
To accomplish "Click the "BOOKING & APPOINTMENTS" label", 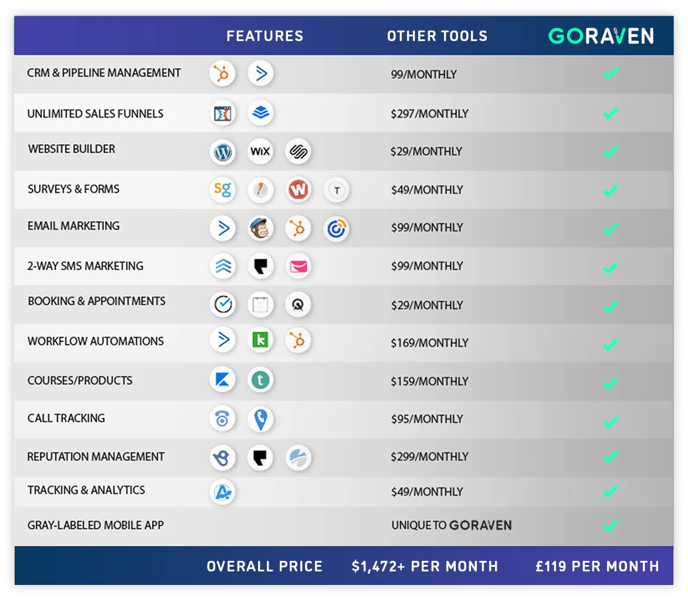I will (97, 301).
